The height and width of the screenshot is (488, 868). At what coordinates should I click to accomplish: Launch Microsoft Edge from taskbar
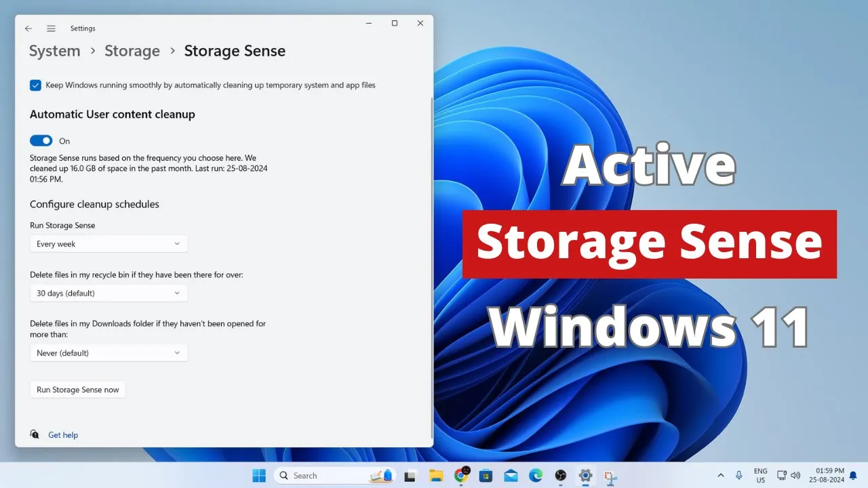[x=536, y=476]
